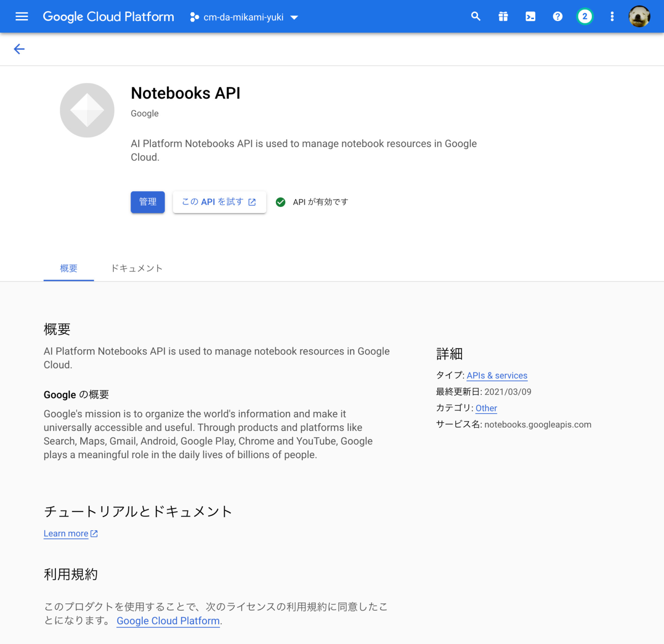Open the help icon

(558, 16)
